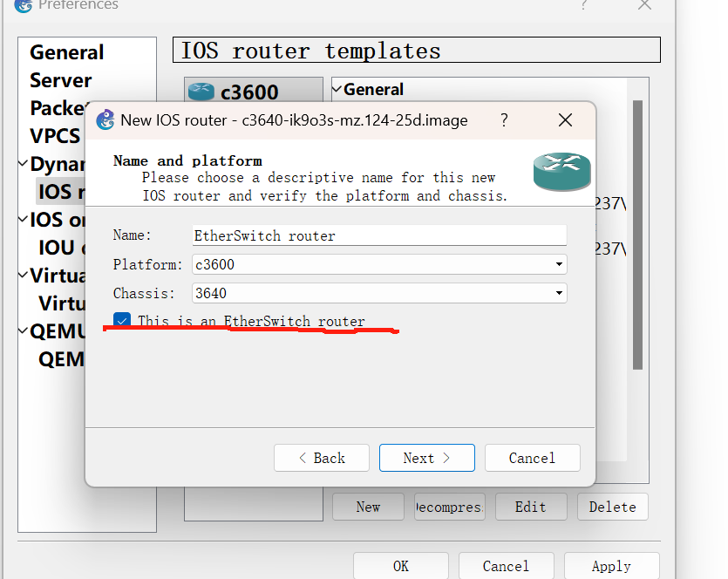Collapse the Dynamips tree node
Viewport: 728px width, 579px height.
tap(24, 163)
